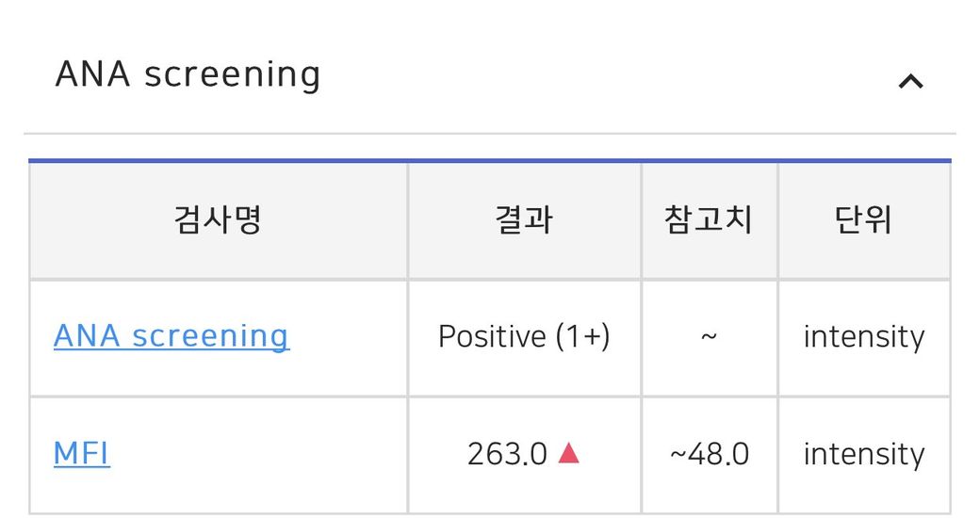Select the 단위 column header

863,220
